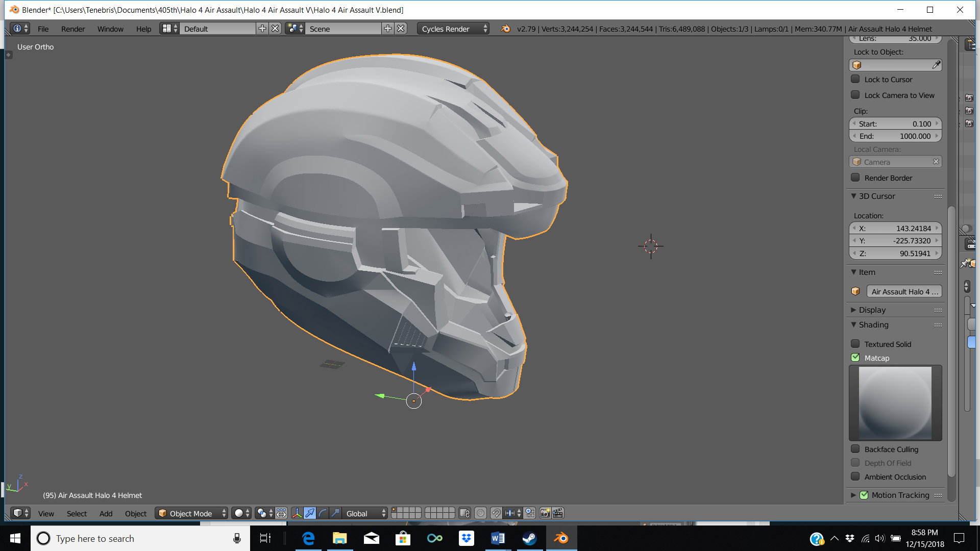980x551 pixels.
Task: Open the Render menu
Action: coord(73,29)
